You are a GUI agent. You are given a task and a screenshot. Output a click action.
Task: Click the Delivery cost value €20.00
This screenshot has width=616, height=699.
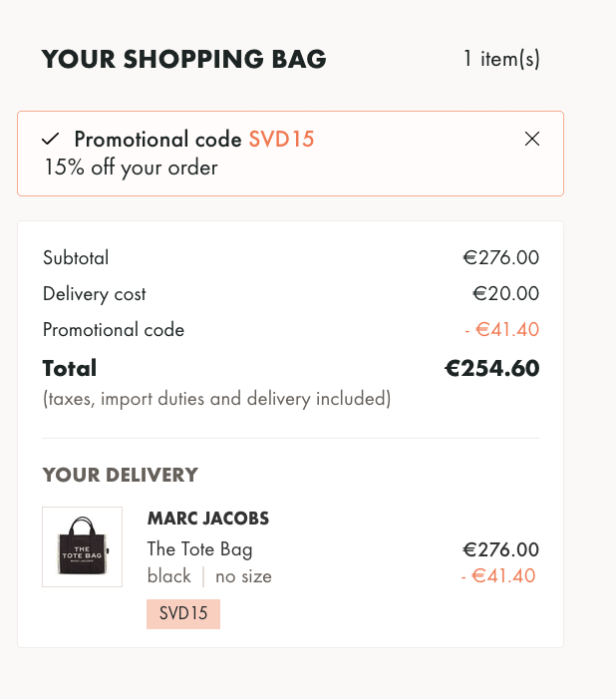tap(506, 294)
